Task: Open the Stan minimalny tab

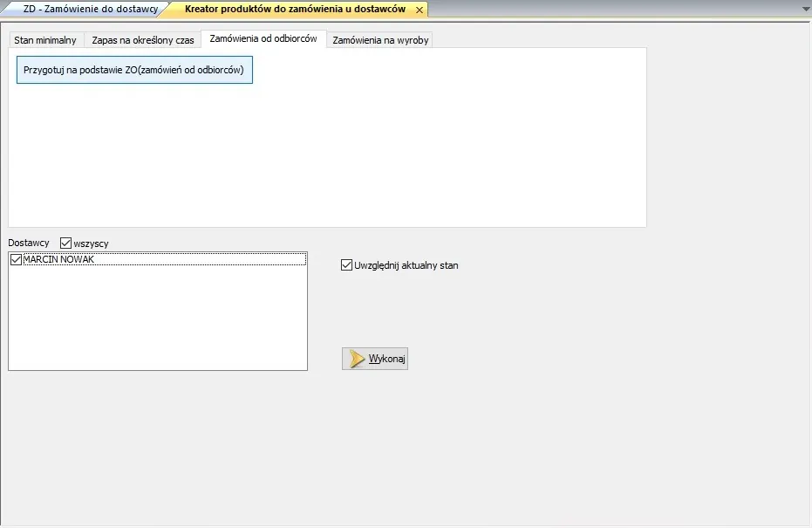Action: coord(45,40)
